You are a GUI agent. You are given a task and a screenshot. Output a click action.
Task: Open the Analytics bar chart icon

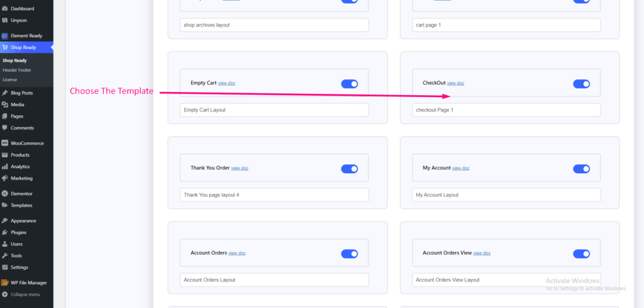tap(5, 166)
